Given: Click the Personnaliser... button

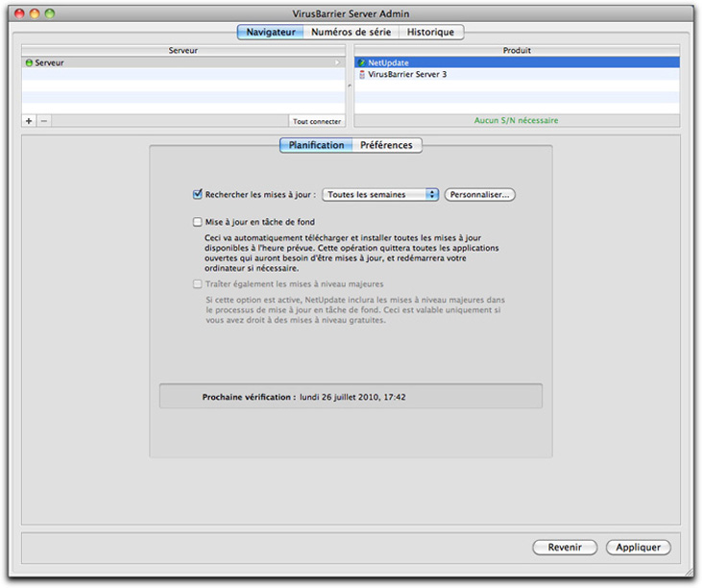Looking at the screenshot, I should 479,194.
